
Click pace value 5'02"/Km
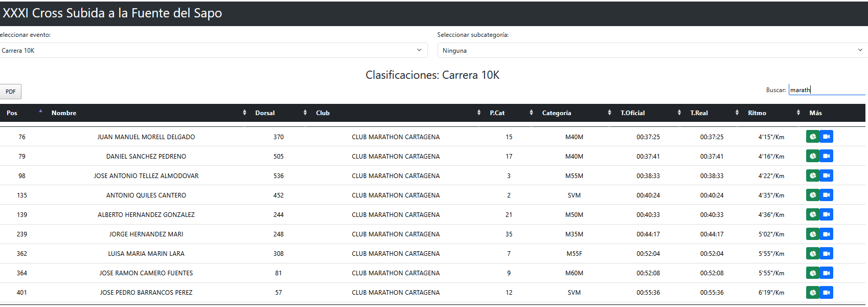[771, 234]
